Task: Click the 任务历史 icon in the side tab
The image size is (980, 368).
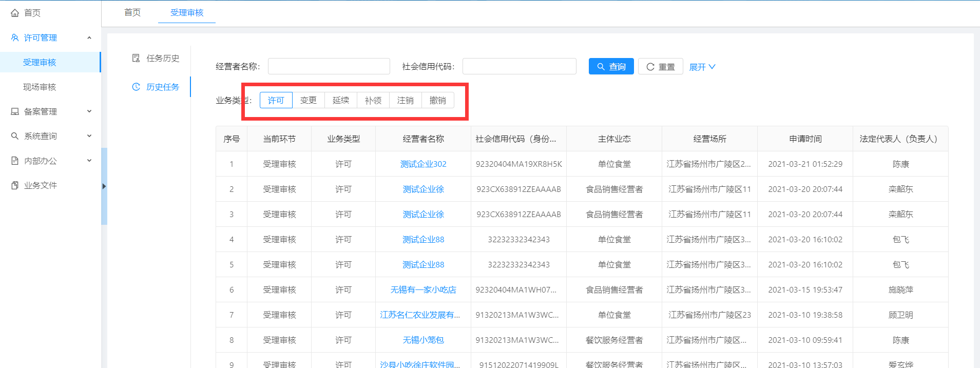Action: tap(136, 58)
